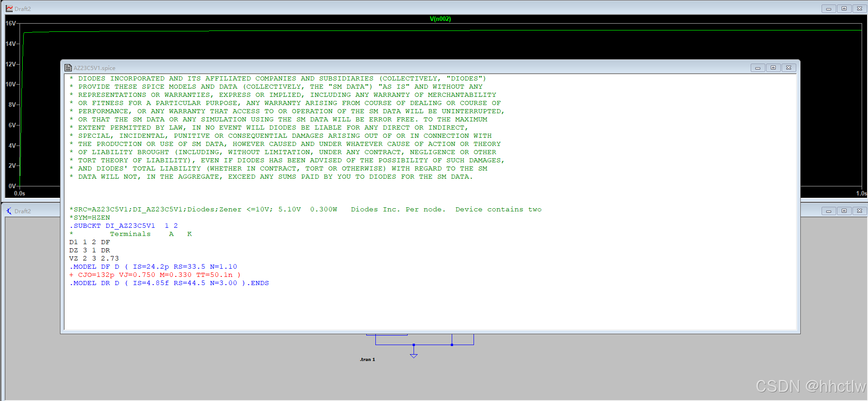This screenshot has height=401, width=868.
Task: Minimize the schematic Draft2 window
Action: pyautogui.click(x=828, y=211)
